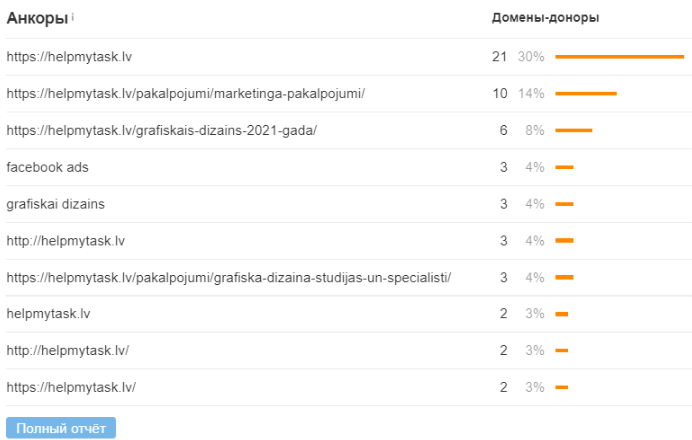692x440 pixels.
Task: Open the Полный отчёт full report
Action: [x=61, y=428]
